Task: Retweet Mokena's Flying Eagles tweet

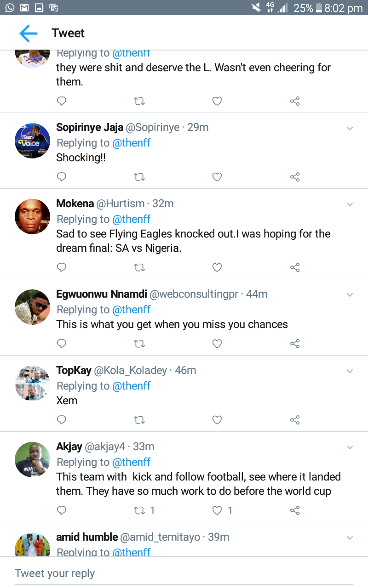Action: click(139, 267)
